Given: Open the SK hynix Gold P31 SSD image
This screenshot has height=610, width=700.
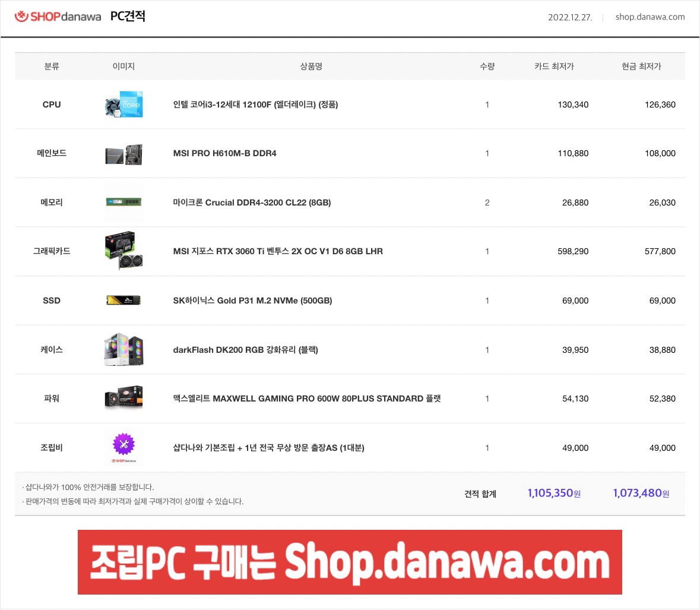Looking at the screenshot, I should (123, 300).
